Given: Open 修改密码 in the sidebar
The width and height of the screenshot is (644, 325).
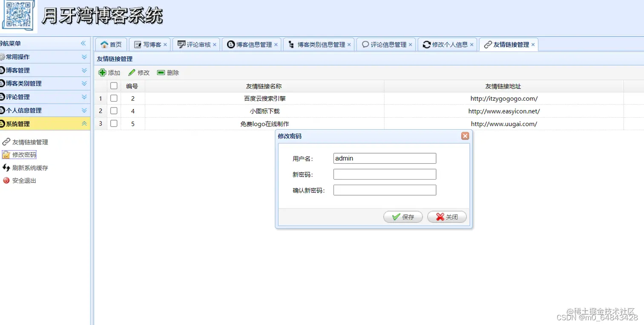Looking at the screenshot, I should [24, 155].
